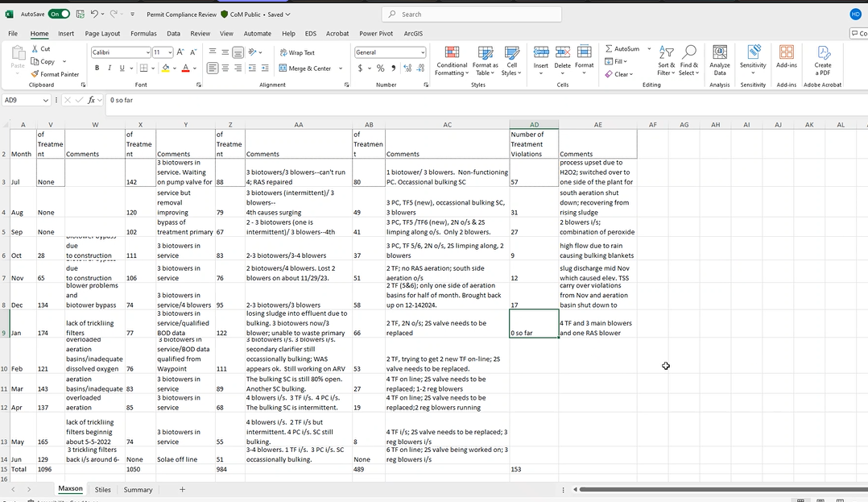The width and height of the screenshot is (868, 502).
Task: Toggle the AutoSave switch
Action: pos(59,14)
